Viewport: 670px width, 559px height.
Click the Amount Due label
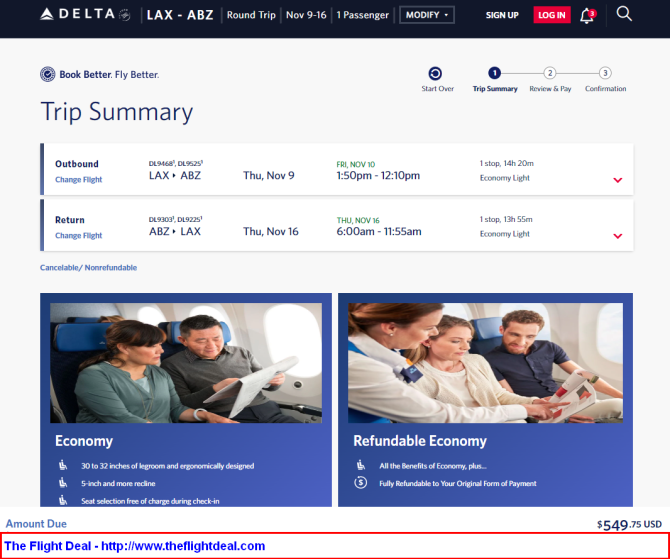pos(36,524)
